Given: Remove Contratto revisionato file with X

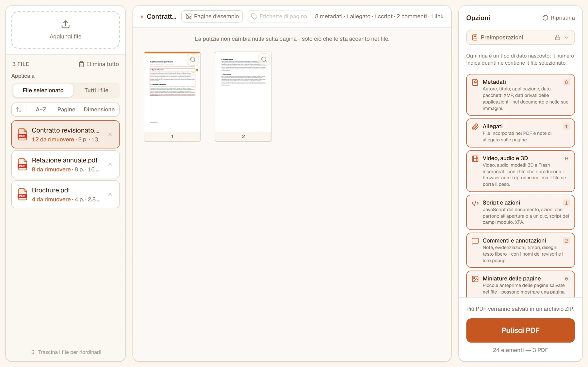Looking at the screenshot, I should click(x=110, y=135).
